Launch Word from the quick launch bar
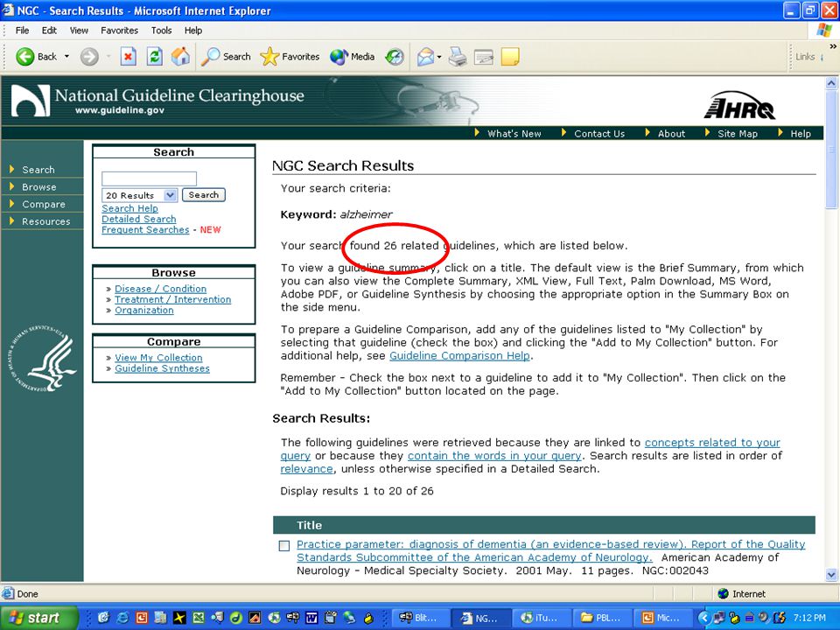 coord(311,618)
